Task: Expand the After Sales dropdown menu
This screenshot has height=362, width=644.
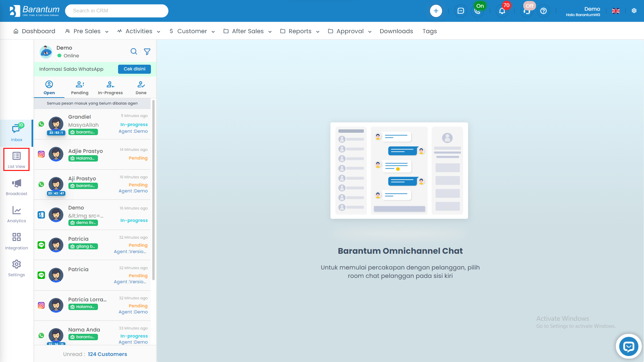Action: [x=248, y=31]
